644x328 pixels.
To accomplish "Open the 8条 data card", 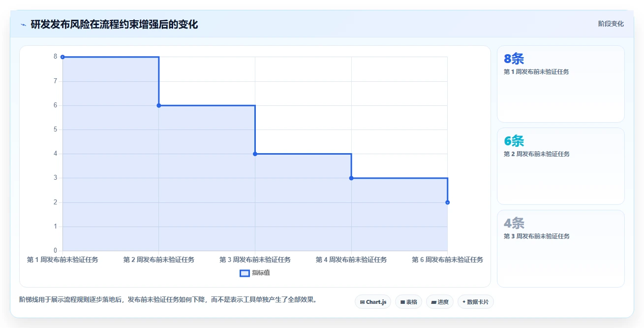I will tap(561, 84).
